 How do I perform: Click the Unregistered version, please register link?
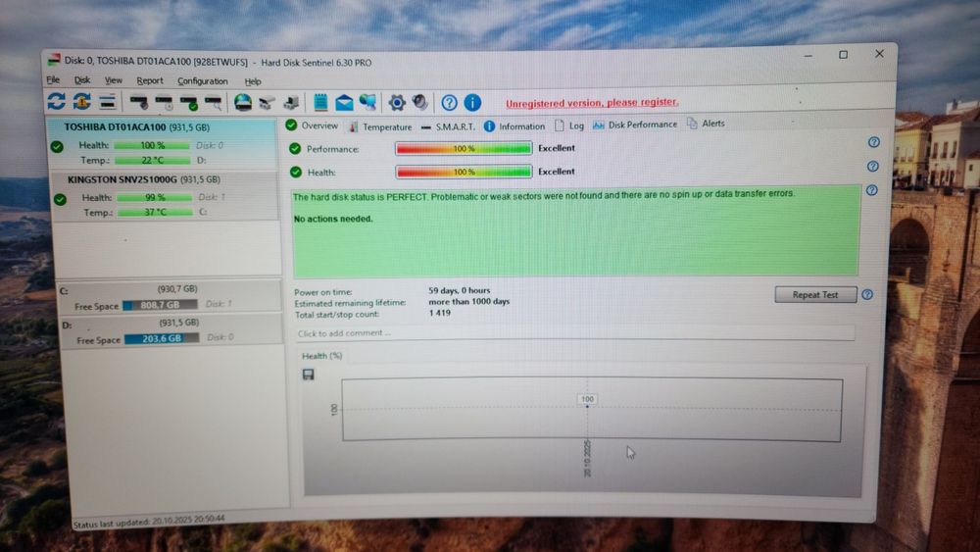[x=592, y=103]
